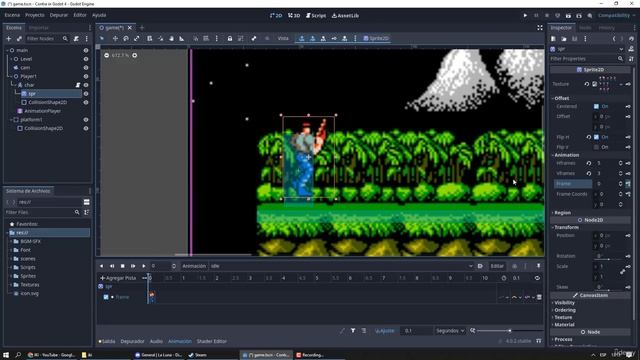Switch to the Script workspace
Screen dimensions: 640x360
(x=316, y=16)
